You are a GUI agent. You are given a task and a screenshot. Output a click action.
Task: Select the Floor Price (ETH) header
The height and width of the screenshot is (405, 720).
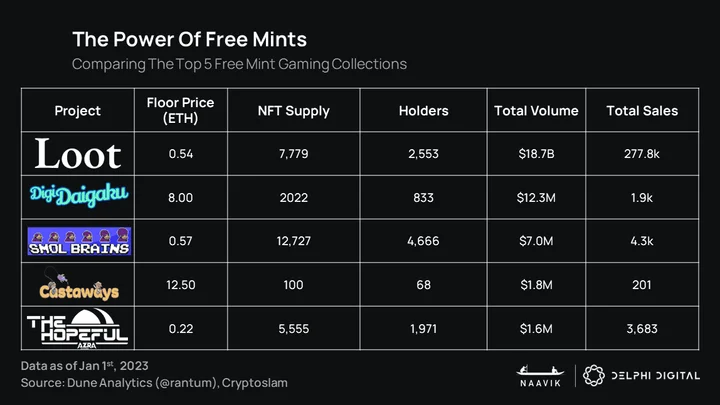[x=180, y=110]
